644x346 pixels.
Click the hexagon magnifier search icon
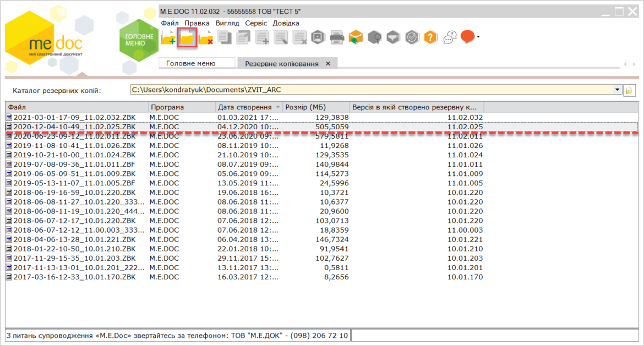pyautogui.click(x=375, y=38)
